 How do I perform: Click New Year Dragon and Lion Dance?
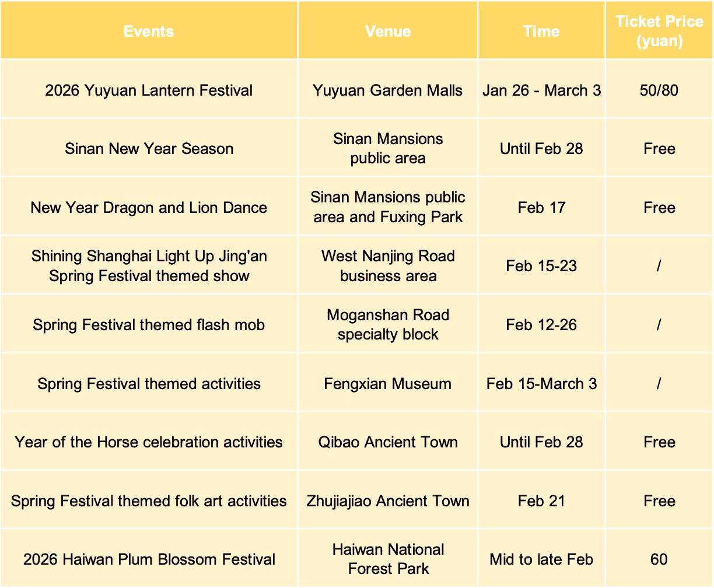(149, 208)
